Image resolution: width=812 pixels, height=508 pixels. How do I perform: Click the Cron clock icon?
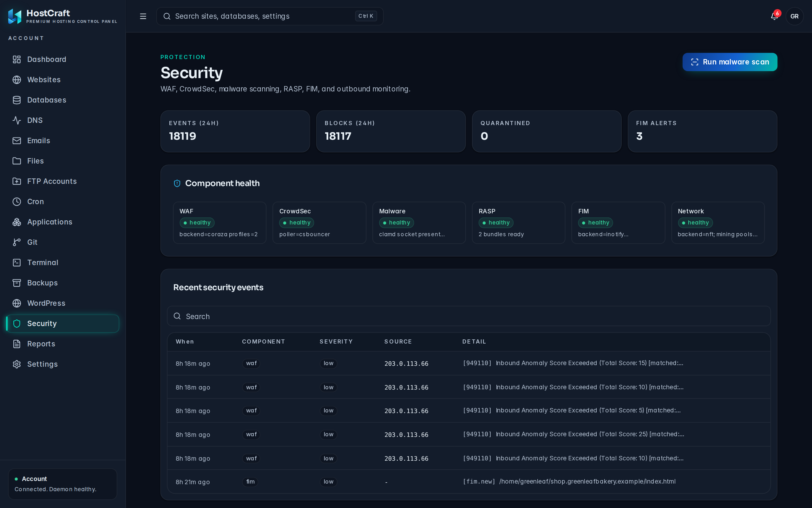17,202
